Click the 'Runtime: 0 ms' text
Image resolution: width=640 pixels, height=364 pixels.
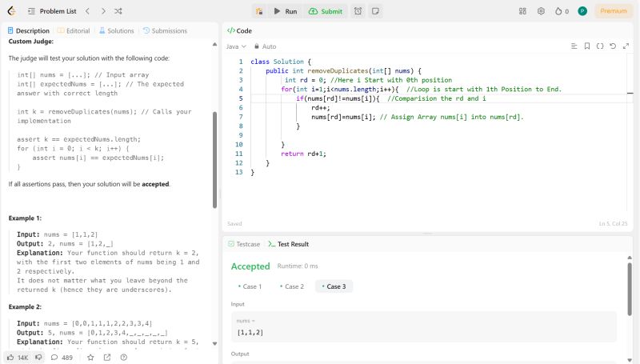(x=298, y=266)
